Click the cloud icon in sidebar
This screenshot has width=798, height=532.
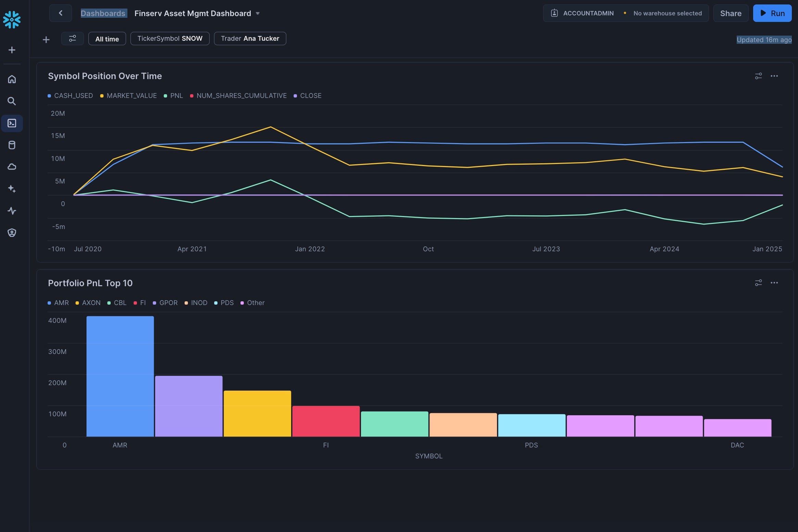12,167
